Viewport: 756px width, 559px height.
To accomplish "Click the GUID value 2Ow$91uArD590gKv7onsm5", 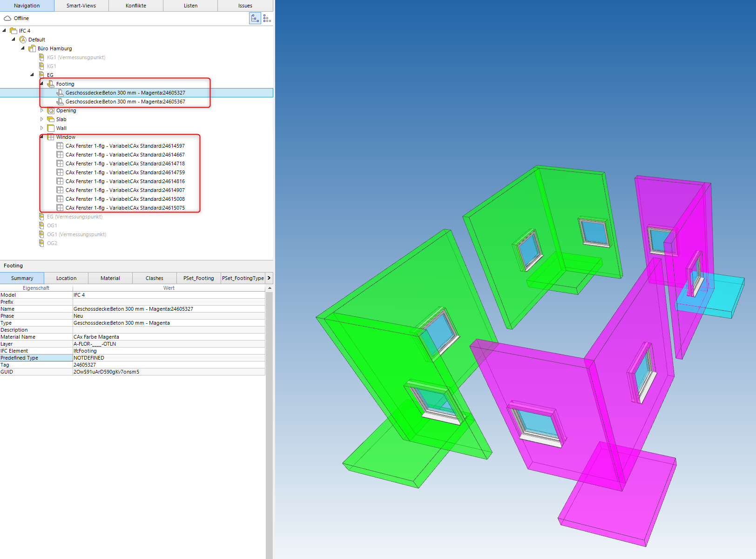I will (106, 372).
